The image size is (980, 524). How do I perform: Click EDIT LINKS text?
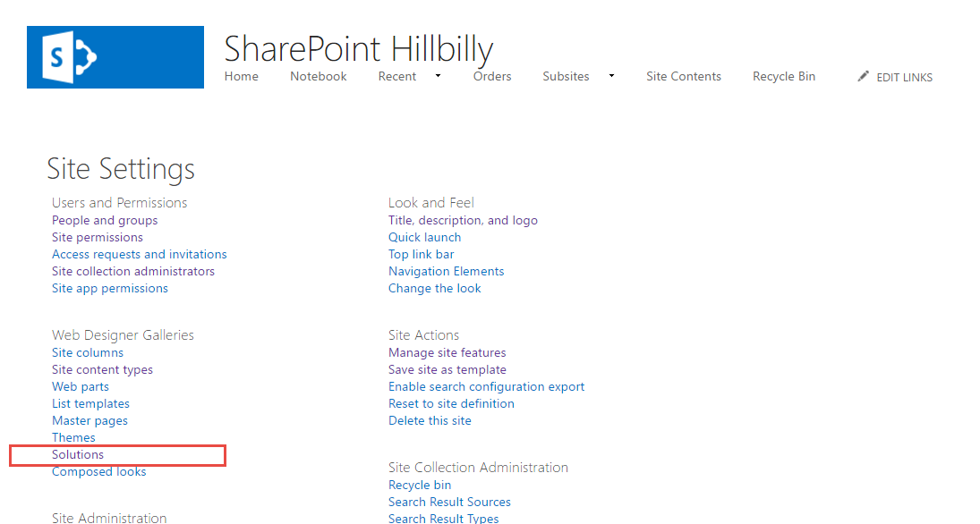(905, 78)
